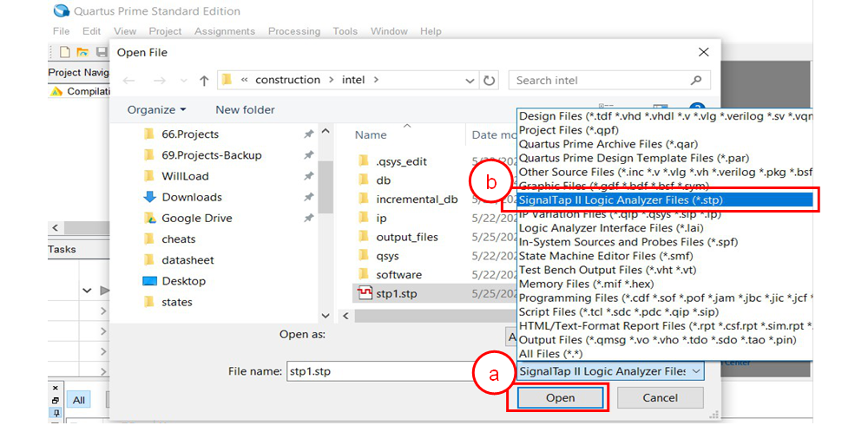Click the File name input field

click(381, 371)
